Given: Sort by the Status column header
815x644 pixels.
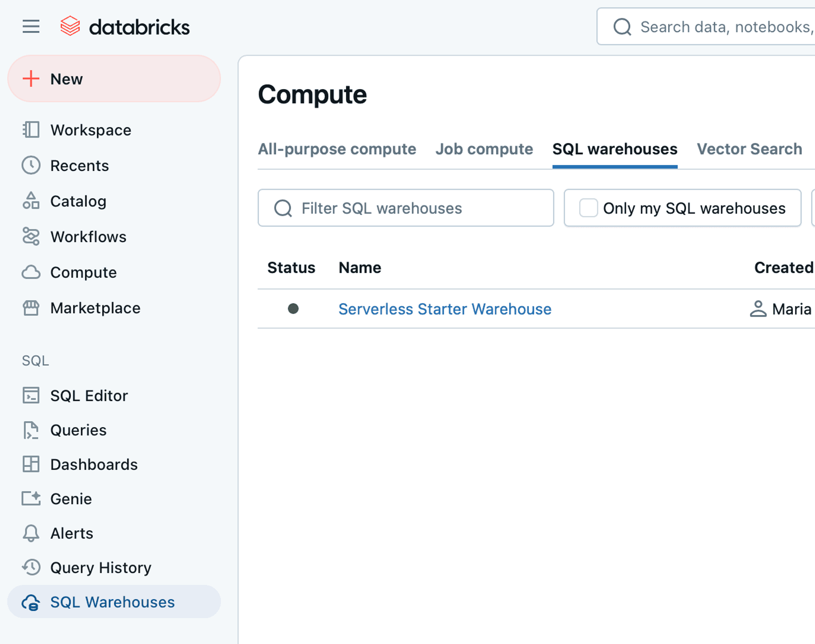Looking at the screenshot, I should [x=291, y=268].
